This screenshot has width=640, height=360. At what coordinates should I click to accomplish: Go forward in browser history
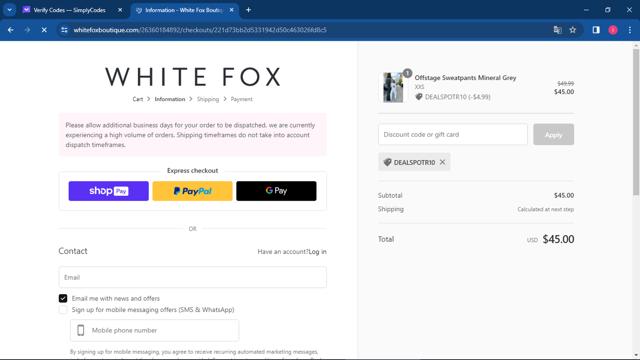pos(27,30)
